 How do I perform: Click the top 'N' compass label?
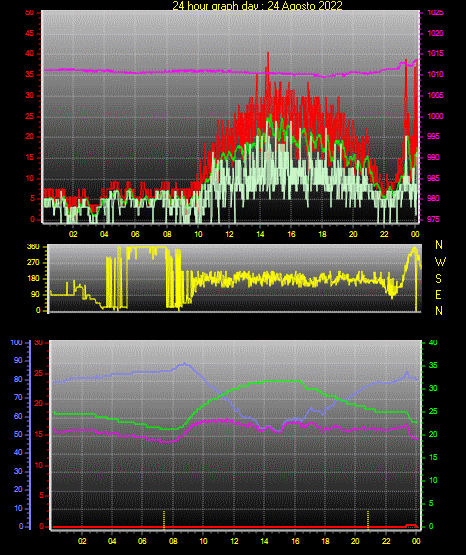pos(439,245)
